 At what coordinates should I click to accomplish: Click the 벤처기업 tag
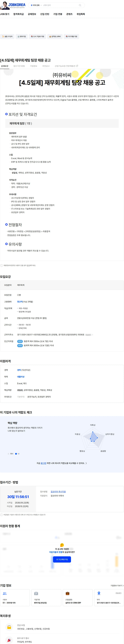coord(22,37)
